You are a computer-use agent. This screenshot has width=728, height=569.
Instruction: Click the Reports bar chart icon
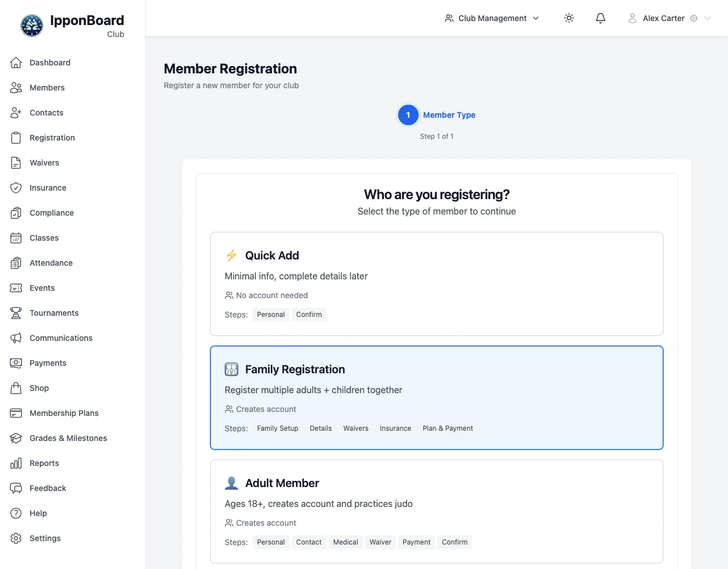(16, 463)
